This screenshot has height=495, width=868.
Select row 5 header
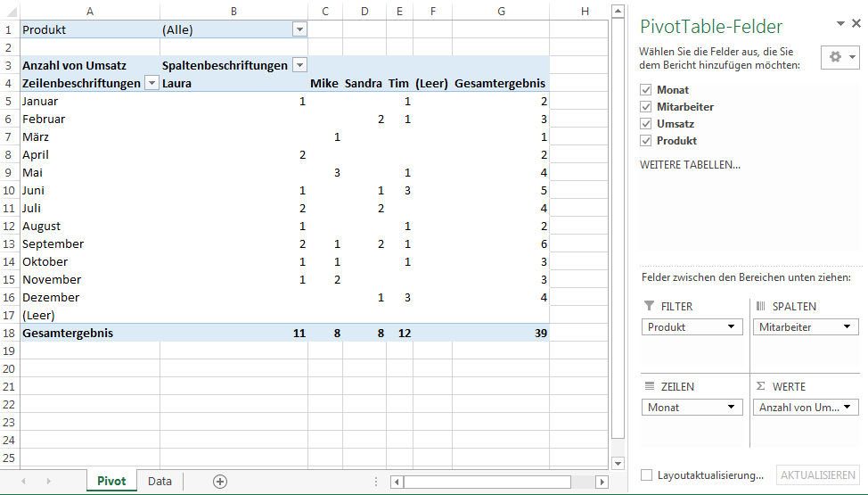point(10,101)
